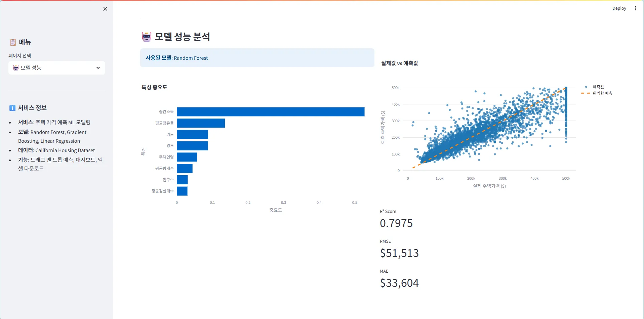Click the R² Score value 0.7975
Viewport: 644px width, 319px height.
point(396,223)
